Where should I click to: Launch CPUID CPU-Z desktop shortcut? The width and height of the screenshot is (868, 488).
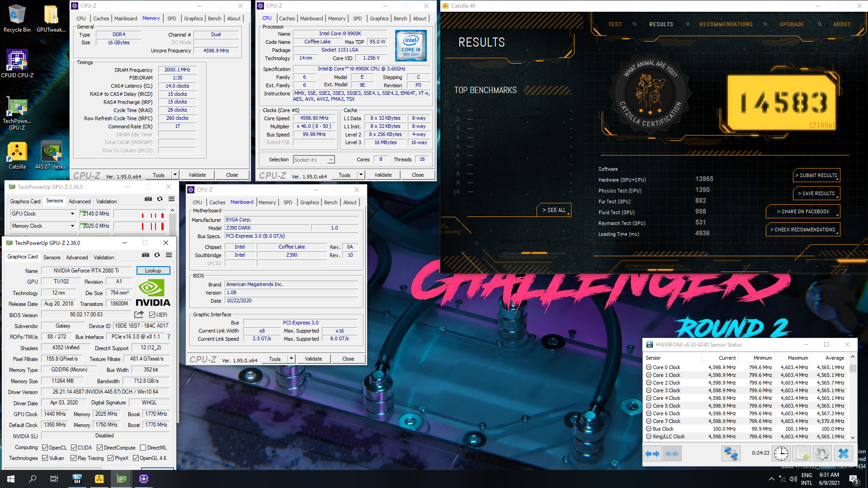(17, 64)
